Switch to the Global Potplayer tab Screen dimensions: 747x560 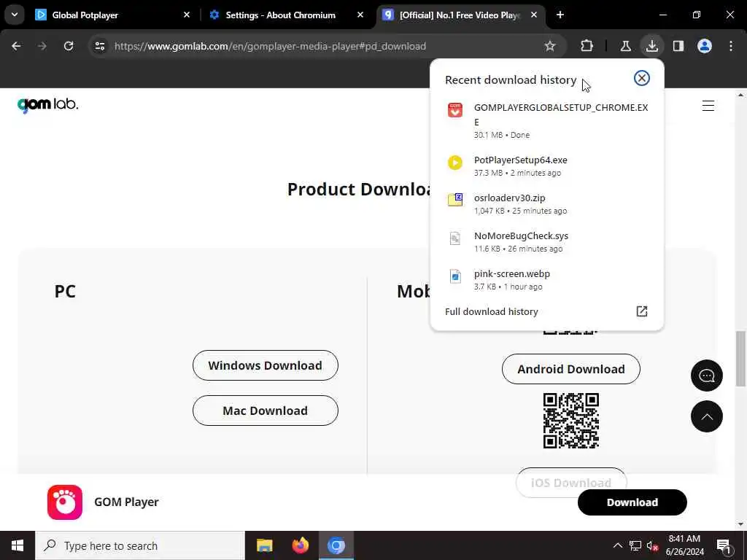[113, 15]
